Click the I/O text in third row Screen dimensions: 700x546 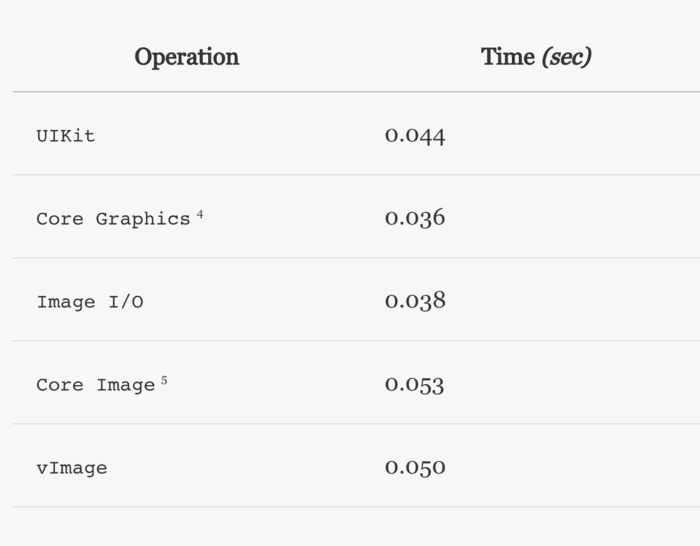click(126, 302)
